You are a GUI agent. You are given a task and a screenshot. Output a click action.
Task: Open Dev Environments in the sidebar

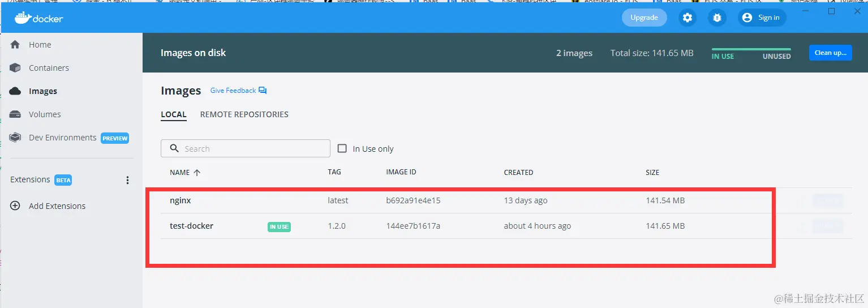(x=62, y=138)
